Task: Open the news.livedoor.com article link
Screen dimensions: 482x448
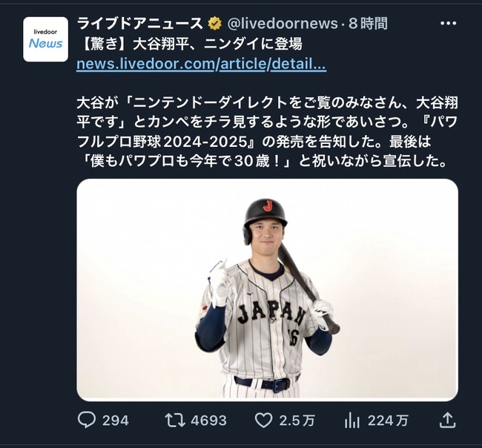Action: click(202, 64)
